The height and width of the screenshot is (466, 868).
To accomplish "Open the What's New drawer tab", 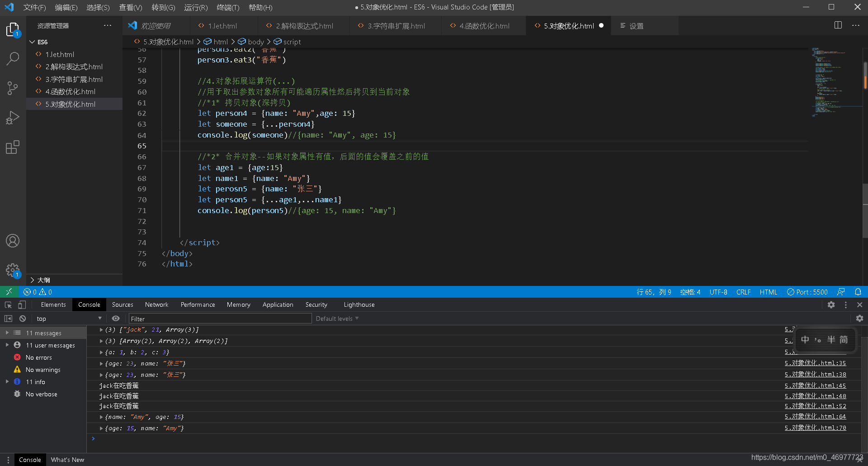I will (67, 460).
